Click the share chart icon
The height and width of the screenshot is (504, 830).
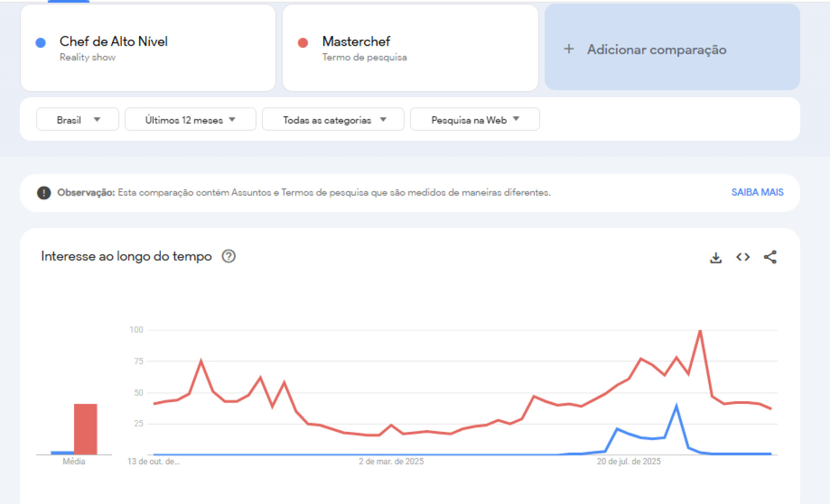coord(770,257)
